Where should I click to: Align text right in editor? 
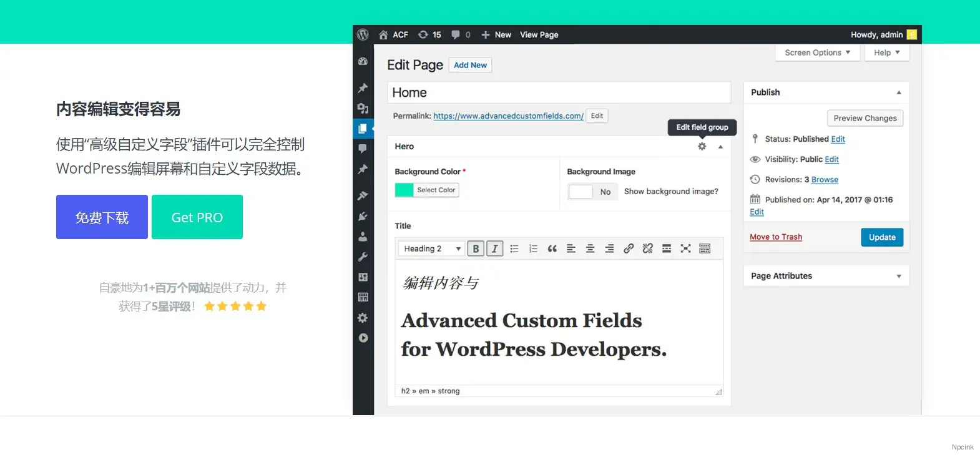609,248
